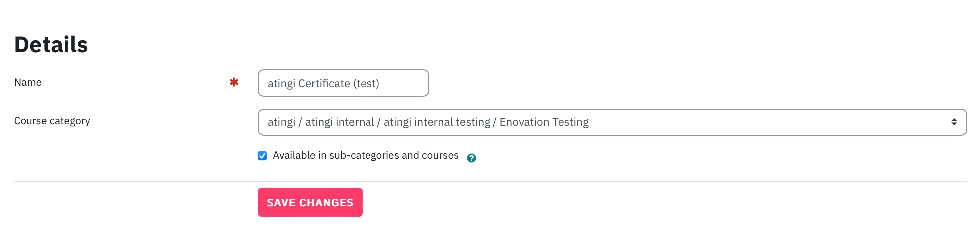Save changes to the certificate details

pos(310,202)
